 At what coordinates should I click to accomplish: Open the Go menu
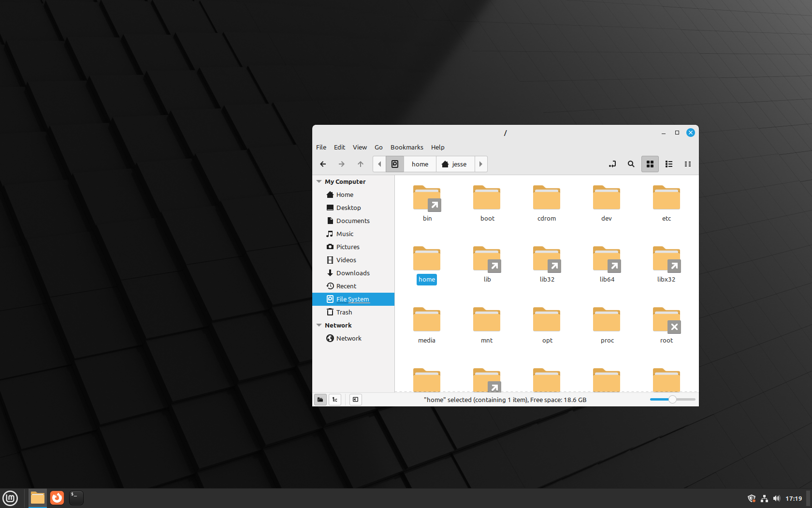tap(378, 147)
